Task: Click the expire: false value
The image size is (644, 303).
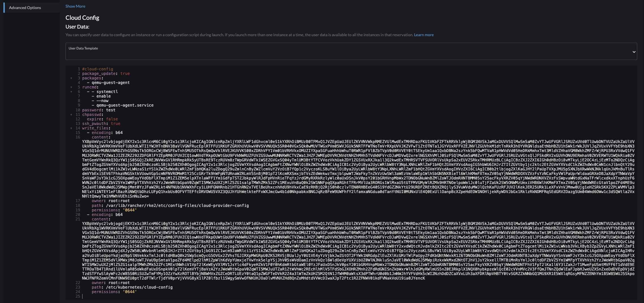Action: (x=112, y=119)
